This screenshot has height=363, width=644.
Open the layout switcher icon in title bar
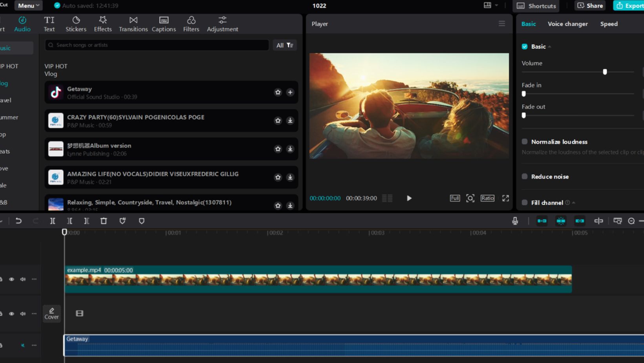(487, 5)
